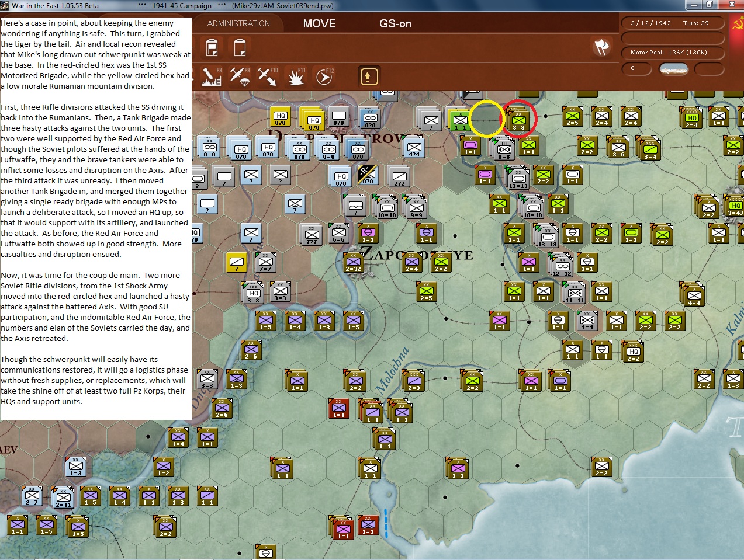The width and height of the screenshot is (744, 560).
Task: Select the 1=2 purple unit counter
Action: 164,467
